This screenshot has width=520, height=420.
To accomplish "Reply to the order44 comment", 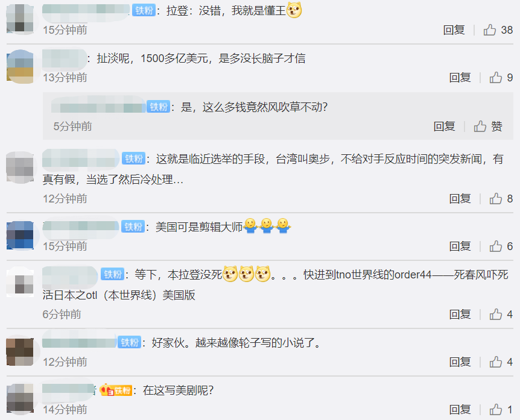I will coord(460,314).
